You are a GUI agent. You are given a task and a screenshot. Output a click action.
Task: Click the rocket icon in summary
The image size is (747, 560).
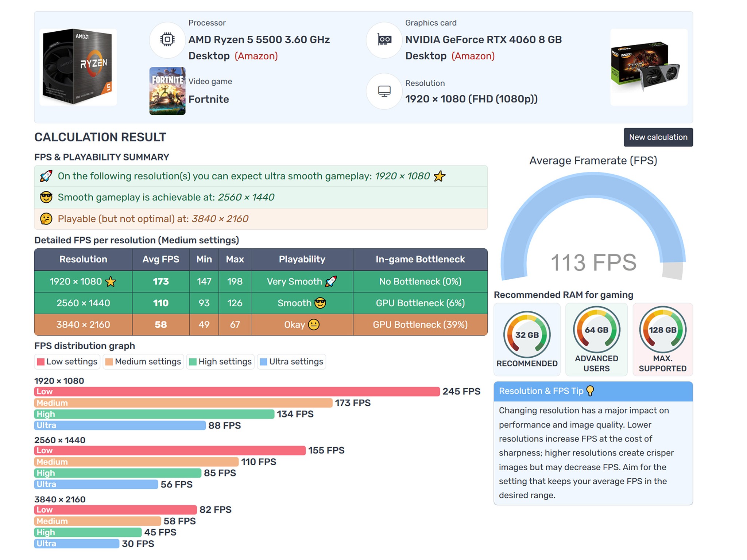46,176
